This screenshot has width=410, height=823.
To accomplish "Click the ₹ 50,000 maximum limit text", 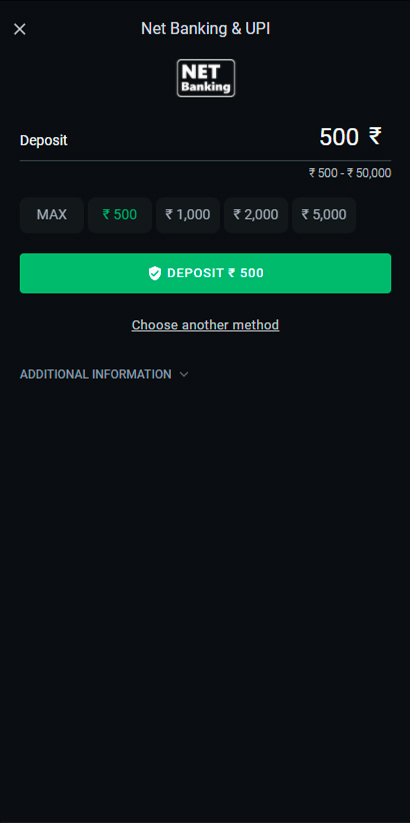I will 369,173.
